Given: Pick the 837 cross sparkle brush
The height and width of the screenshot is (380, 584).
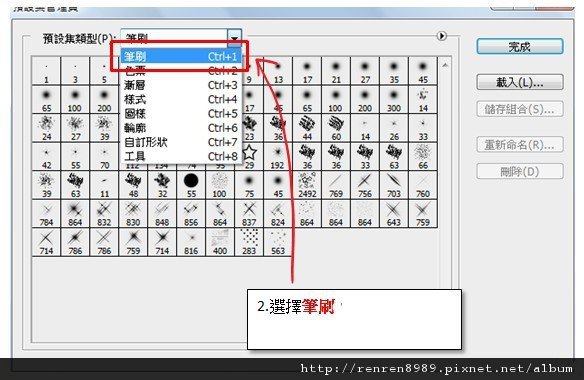Looking at the screenshot, I should 249,214.
